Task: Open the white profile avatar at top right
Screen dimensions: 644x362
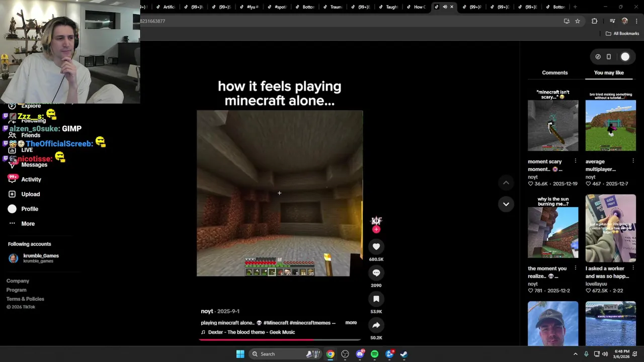Action: (x=625, y=57)
